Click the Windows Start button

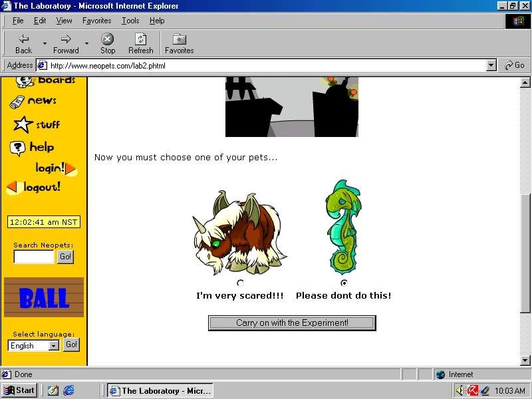[x=19, y=390]
